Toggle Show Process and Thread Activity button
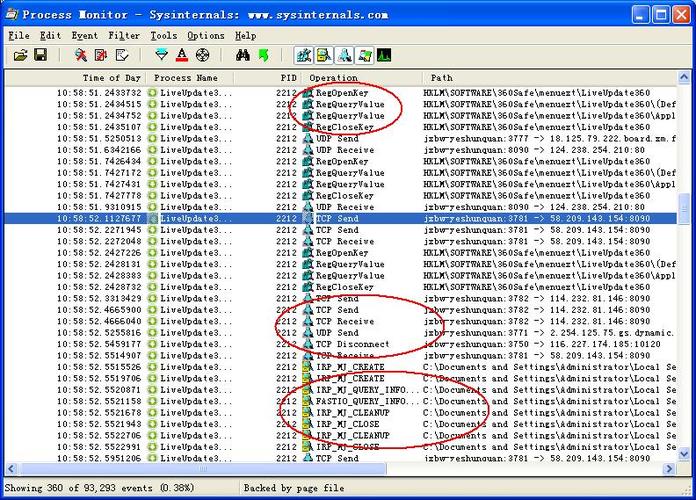 (364, 56)
